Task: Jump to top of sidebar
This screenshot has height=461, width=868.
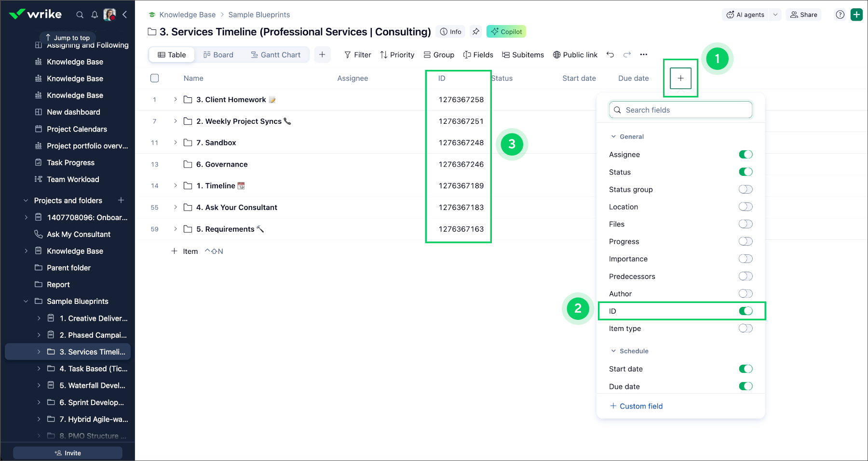Action: [68, 38]
